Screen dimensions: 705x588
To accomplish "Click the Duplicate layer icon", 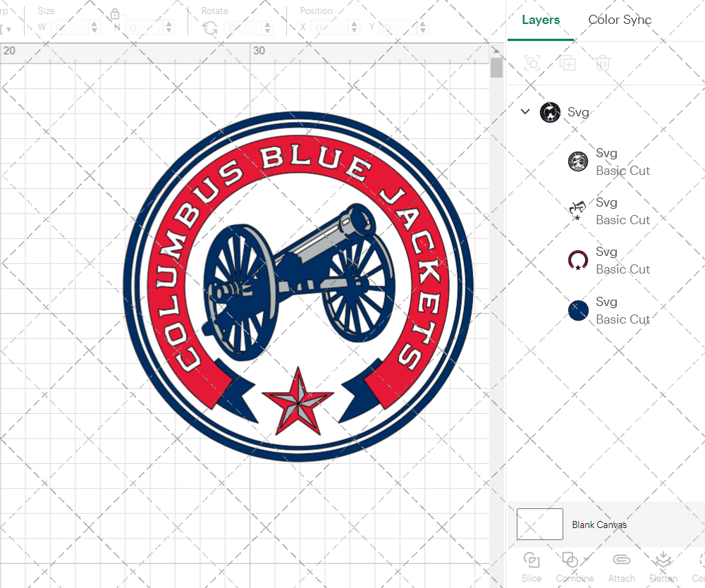I will pos(568,63).
